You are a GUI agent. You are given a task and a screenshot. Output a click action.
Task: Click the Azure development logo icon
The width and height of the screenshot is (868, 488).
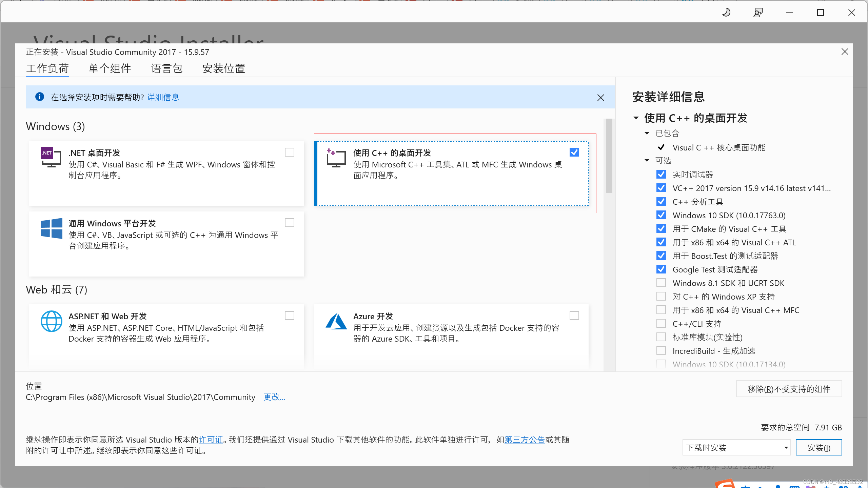pos(336,321)
